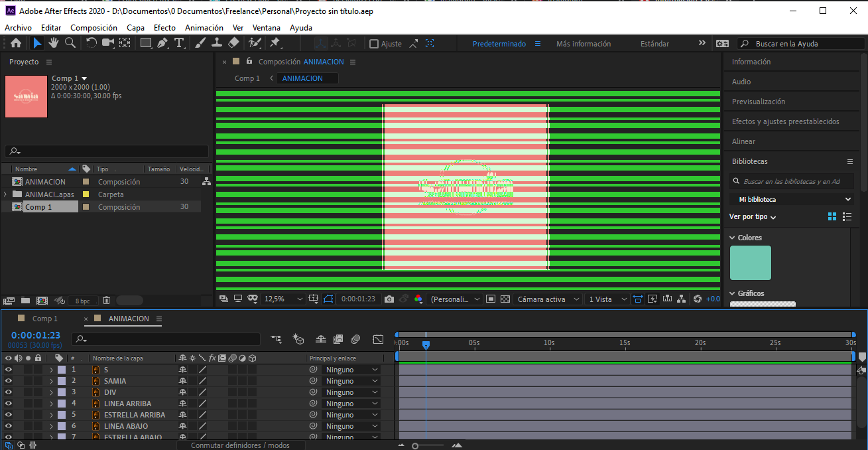Open the Rectangle shape tool

click(x=145, y=44)
